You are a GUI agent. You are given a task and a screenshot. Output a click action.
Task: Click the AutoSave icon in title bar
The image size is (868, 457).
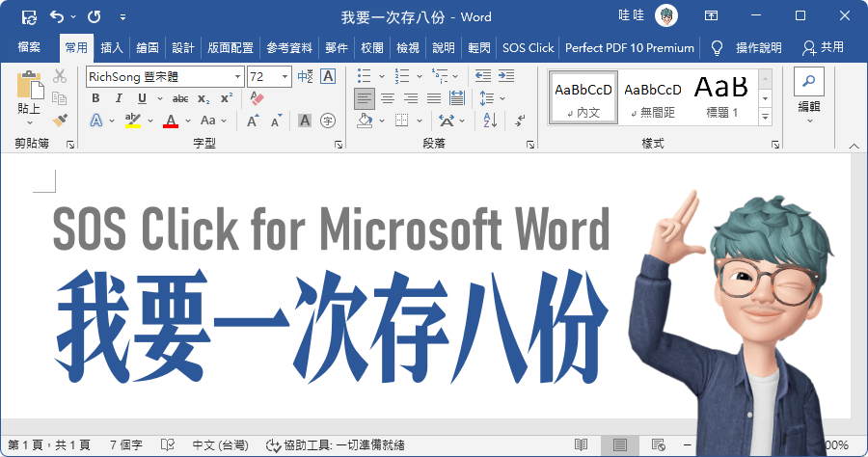click(x=29, y=17)
